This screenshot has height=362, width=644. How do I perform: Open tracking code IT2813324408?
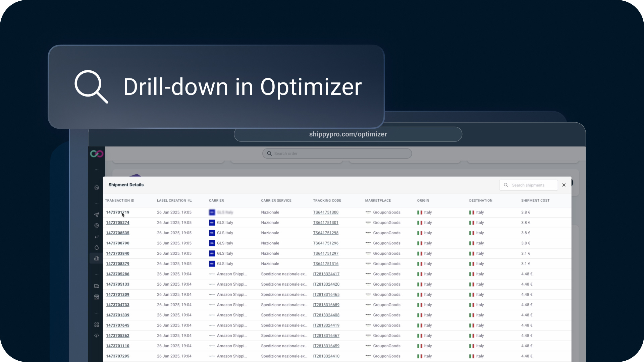326,315
